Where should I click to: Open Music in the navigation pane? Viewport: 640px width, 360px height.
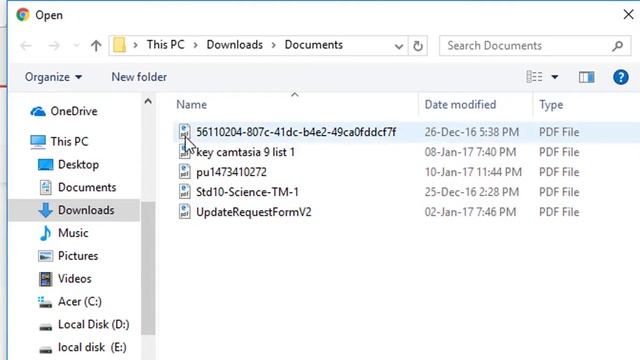[x=73, y=233]
